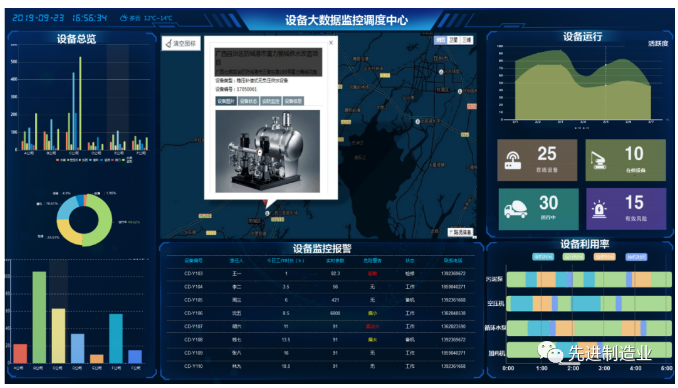Select the CD-Y105 row in the alarm table
The image size is (678, 388).
[x=321, y=300]
